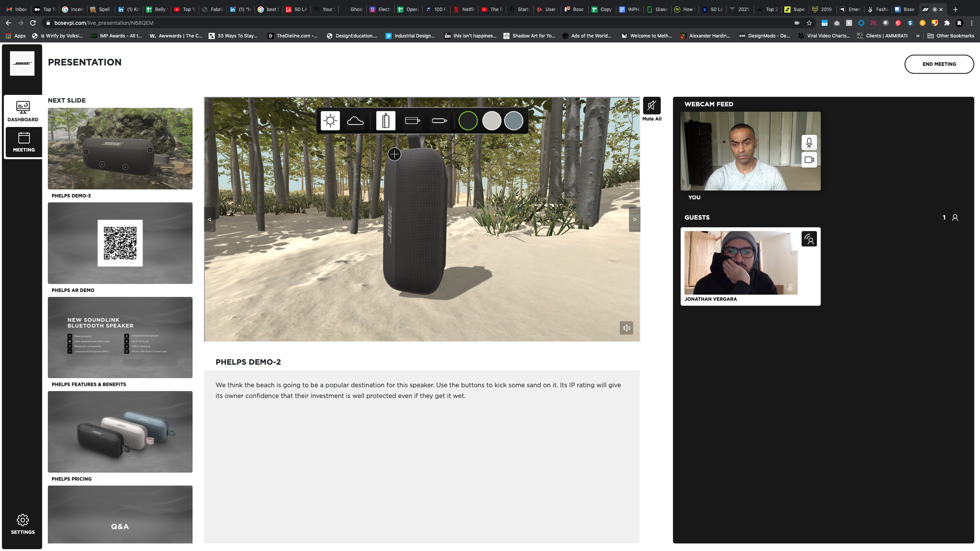Open the Meeting sidebar tab
980x551 pixels.
pos(24,142)
